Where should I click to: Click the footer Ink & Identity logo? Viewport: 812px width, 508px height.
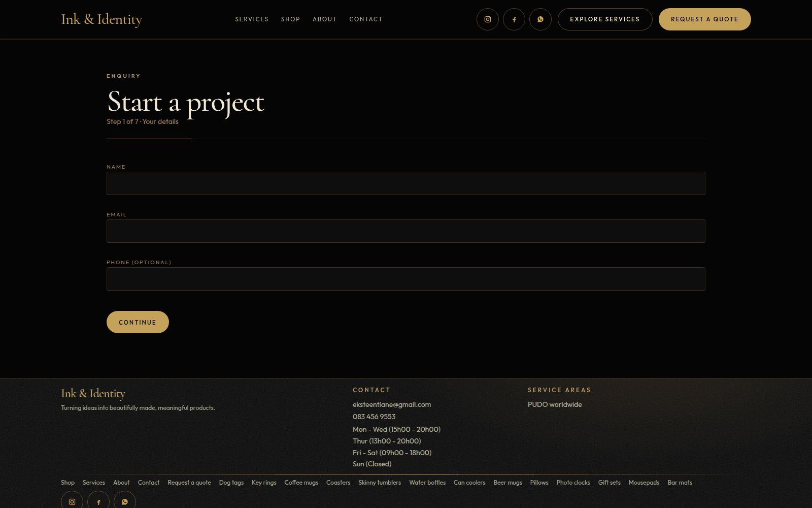[93, 394]
